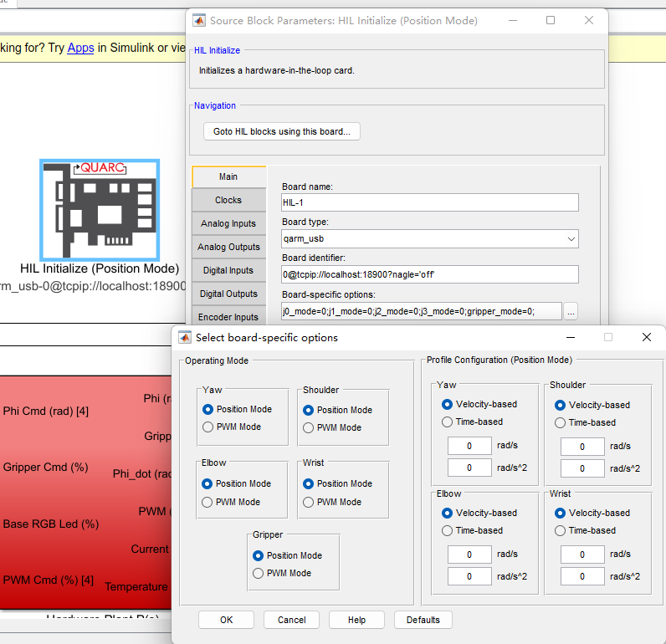Choose Shoulder Velocity-based profile

coord(560,405)
